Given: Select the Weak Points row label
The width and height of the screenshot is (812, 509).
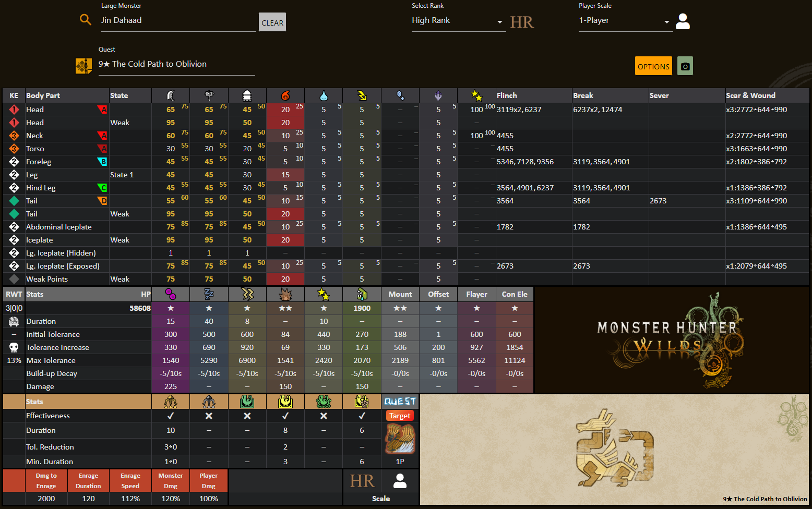Looking at the screenshot, I should coord(47,279).
